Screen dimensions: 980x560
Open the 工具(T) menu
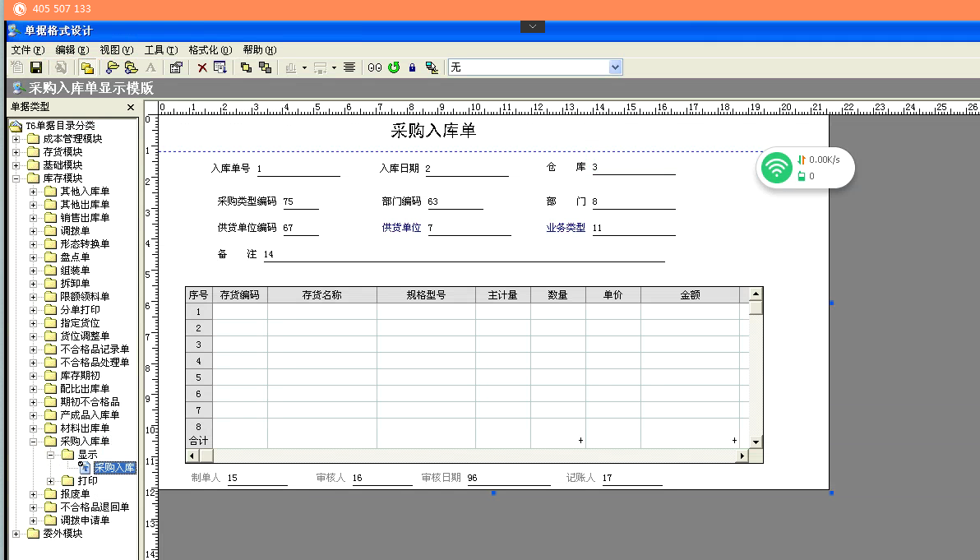tap(161, 50)
